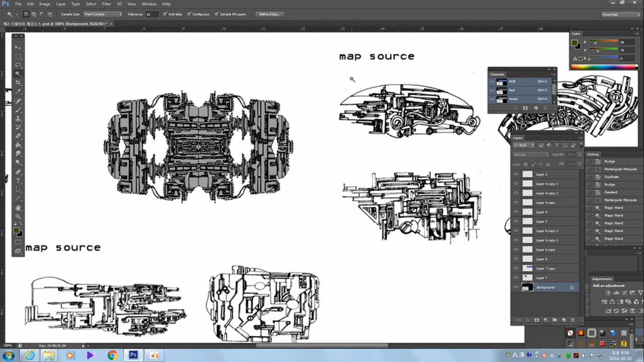
Task: Open the Sample Size dropdown
Action: (103, 14)
